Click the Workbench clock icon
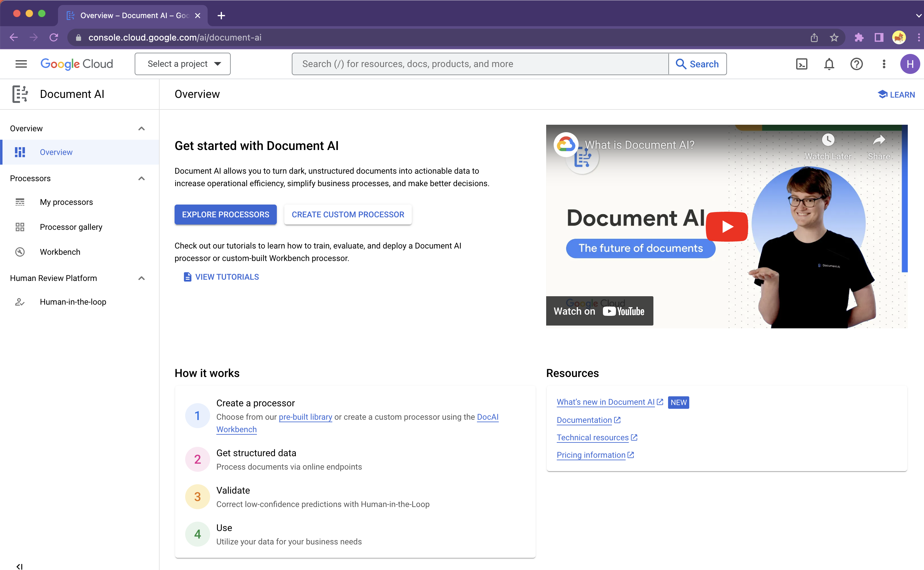924x570 pixels. (20, 252)
